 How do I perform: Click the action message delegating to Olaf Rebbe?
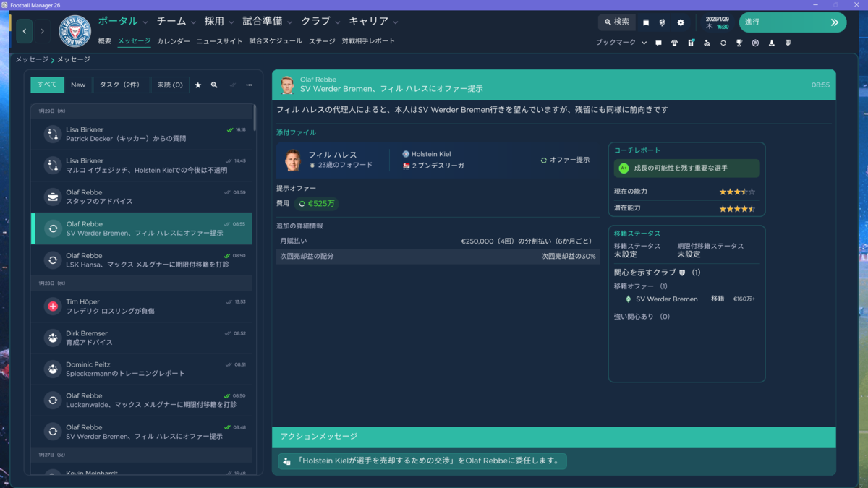tap(422, 461)
